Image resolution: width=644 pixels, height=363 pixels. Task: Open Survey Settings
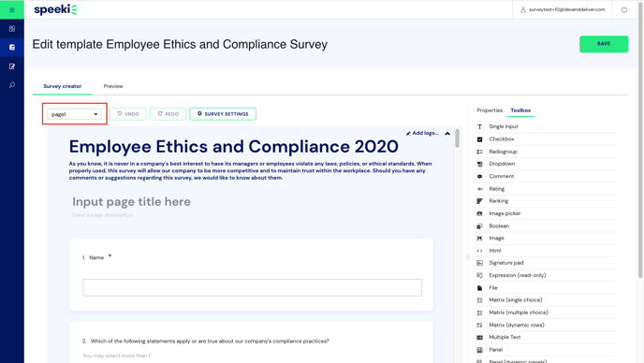(x=223, y=114)
